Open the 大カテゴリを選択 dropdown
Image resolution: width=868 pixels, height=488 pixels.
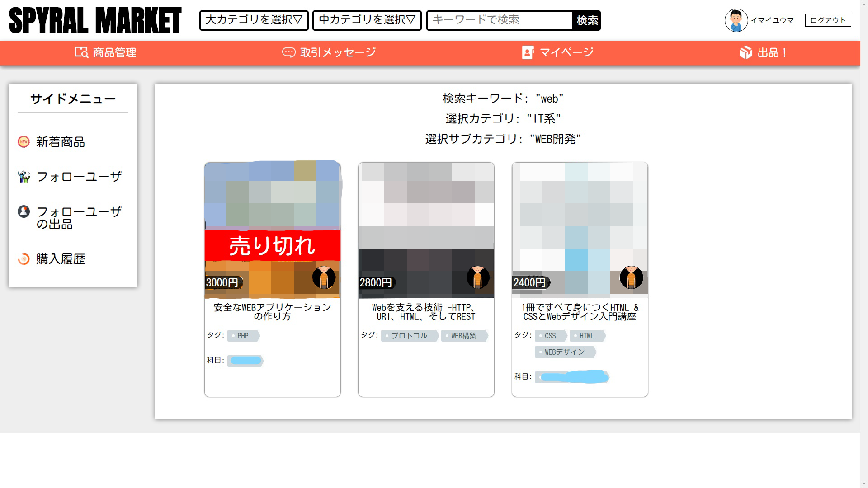pyautogui.click(x=254, y=20)
